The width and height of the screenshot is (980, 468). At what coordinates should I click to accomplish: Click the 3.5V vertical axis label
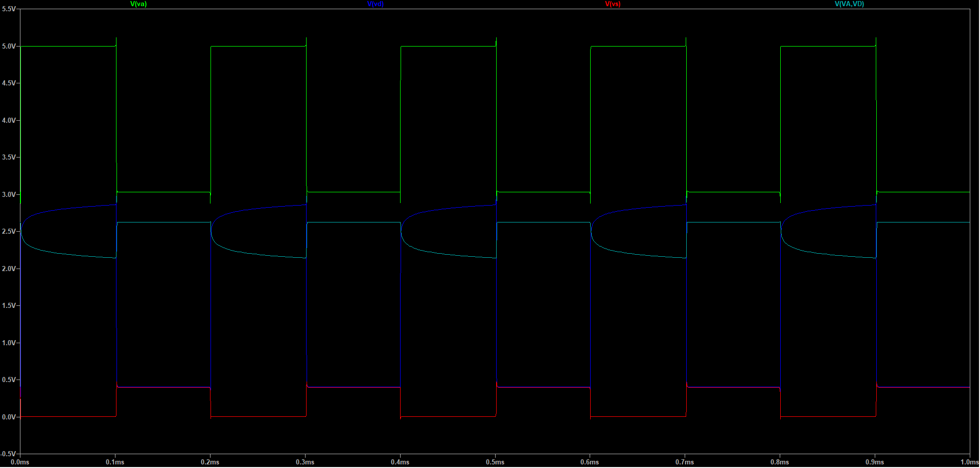[x=9, y=157]
